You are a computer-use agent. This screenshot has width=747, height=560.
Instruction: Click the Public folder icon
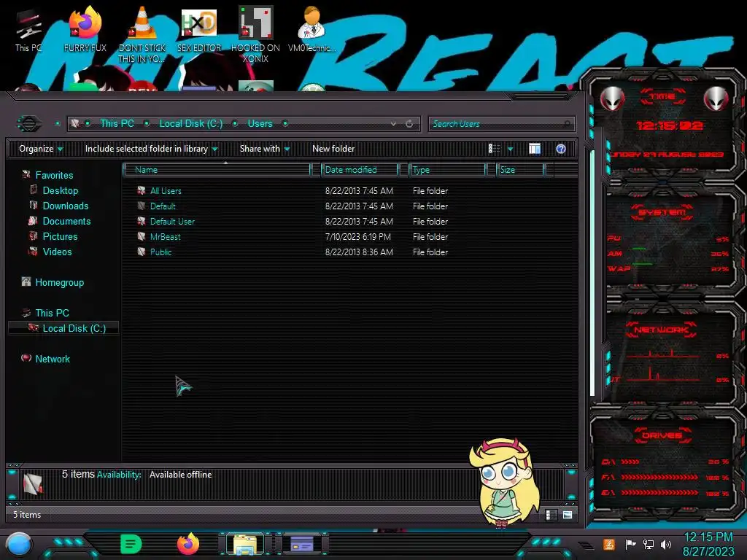(142, 252)
